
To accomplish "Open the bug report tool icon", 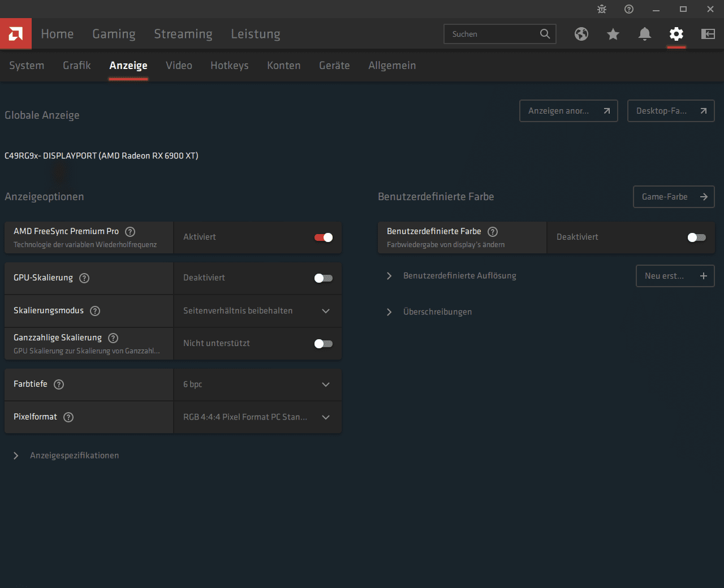I will point(602,9).
